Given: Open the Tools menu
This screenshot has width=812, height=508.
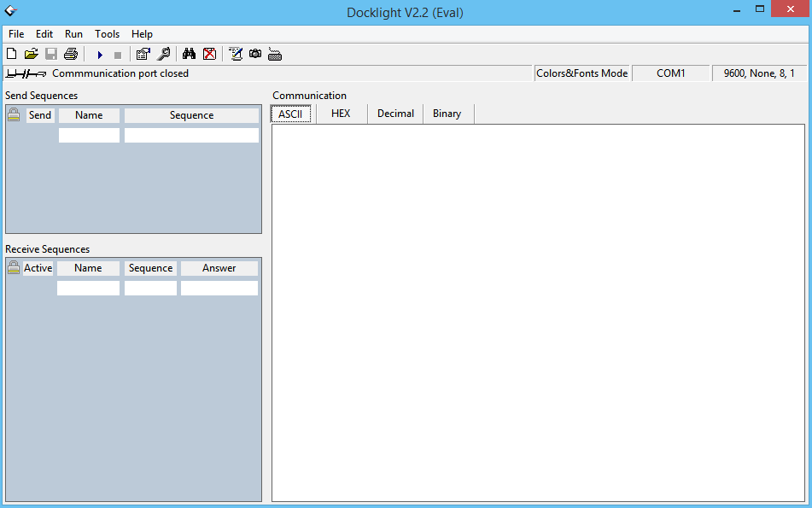Looking at the screenshot, I should 107,34.
